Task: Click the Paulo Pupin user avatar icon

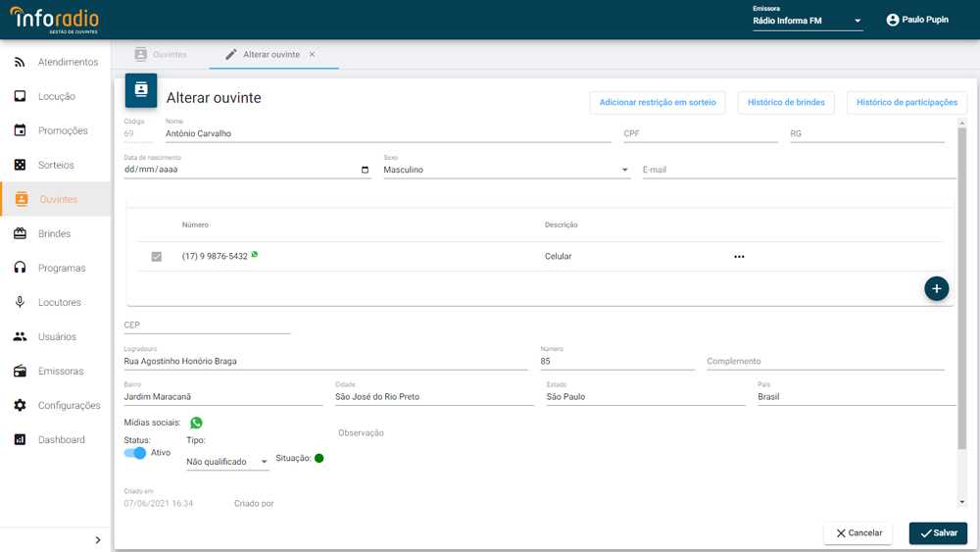Action: [893, 20]
